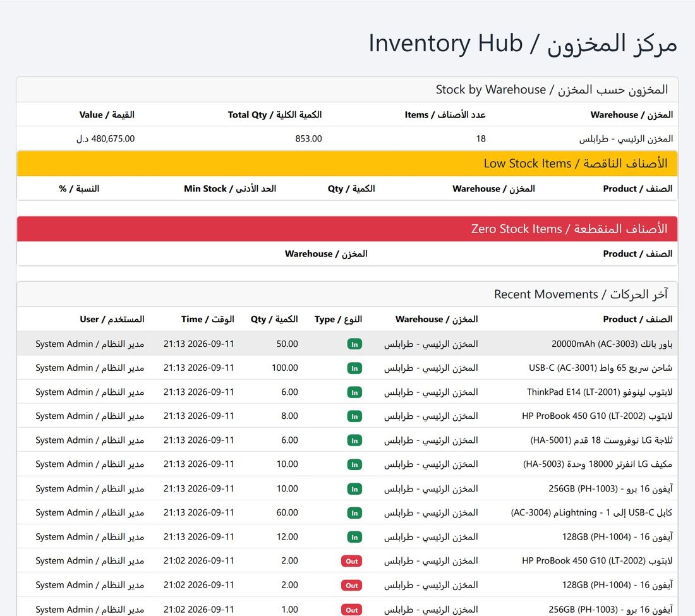Click the In badge in the HA-5003 row
Viewport: 695px width, 616px height.
pos(354,465)
